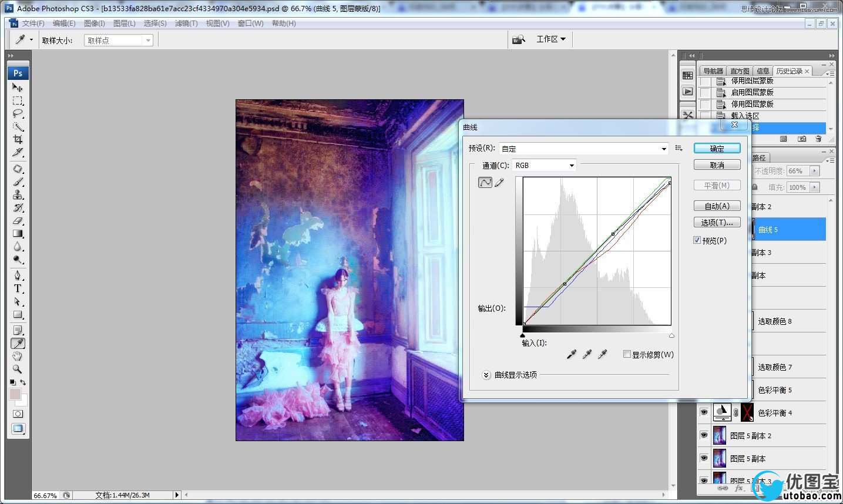Viewport: 843px width, 504px height.
Task: Expand the 曲线显示选项 curve display options
Action: tap(486, 375)
